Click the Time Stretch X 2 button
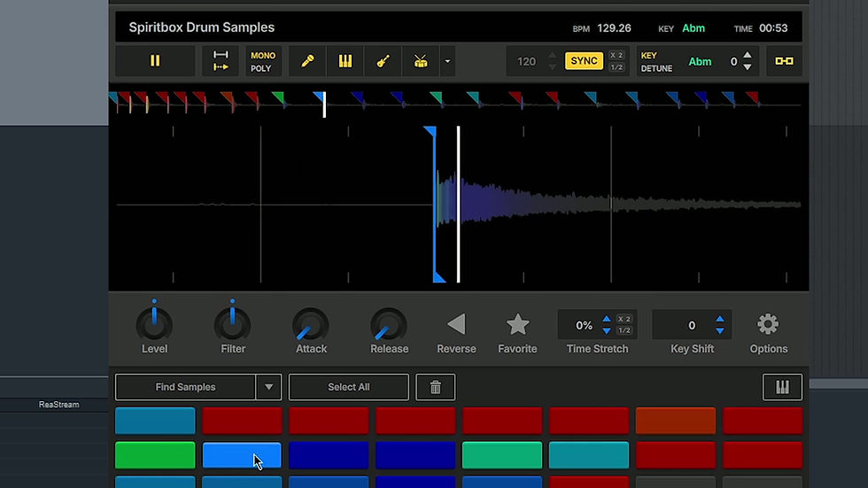This screenshot has height=488, width=868. click(624, 319)
